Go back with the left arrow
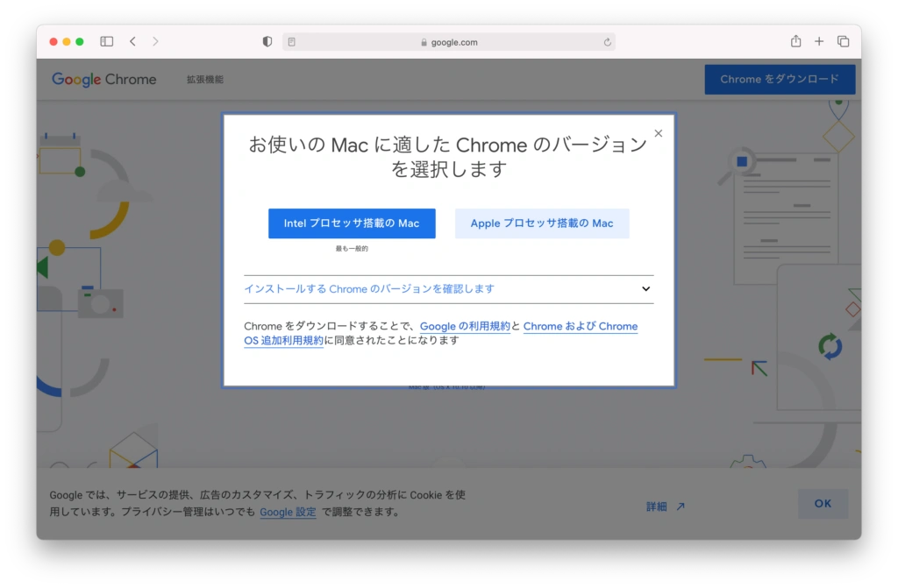The image size is (898, 588). click(x=133, y=41)
